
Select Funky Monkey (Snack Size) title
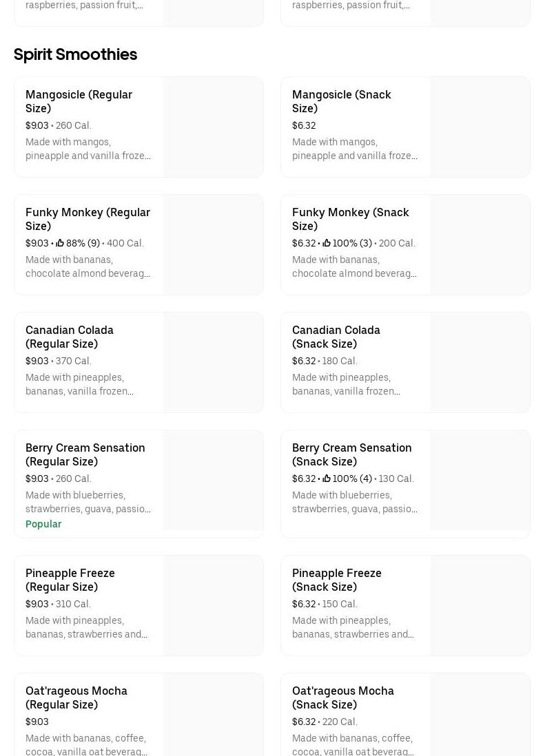click(x=350, y=219)
